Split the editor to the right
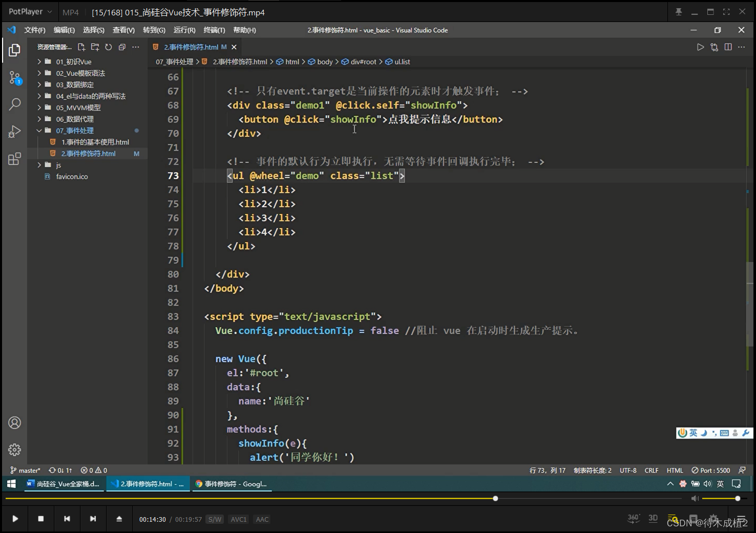756x533 pixels. coord(728,47)
